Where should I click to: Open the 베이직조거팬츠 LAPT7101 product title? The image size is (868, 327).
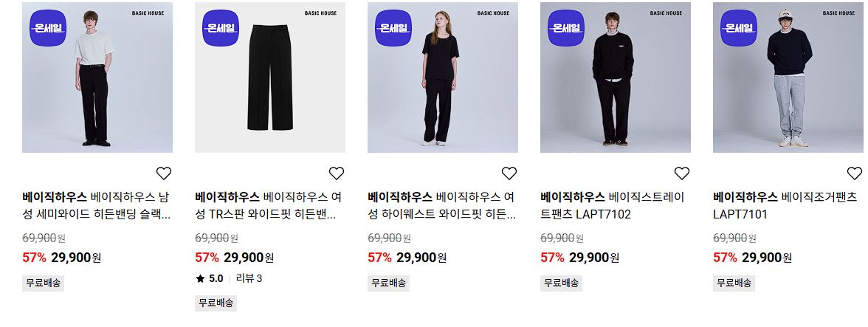tap(785, 205)
